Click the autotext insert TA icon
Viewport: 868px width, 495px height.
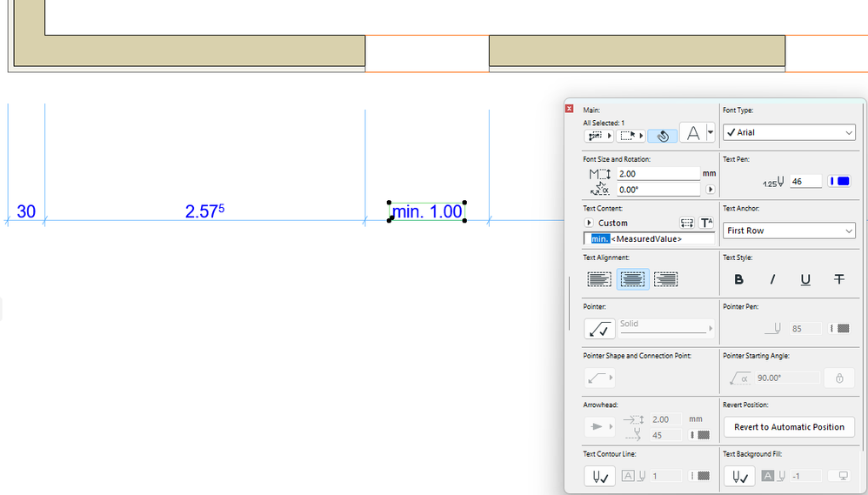706,223
